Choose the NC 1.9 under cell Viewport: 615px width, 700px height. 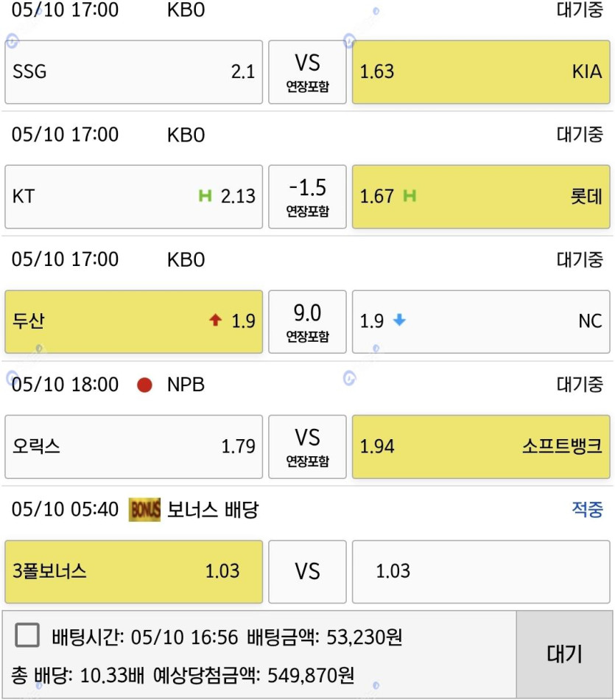pyautogui.click(x=481, y=322)
